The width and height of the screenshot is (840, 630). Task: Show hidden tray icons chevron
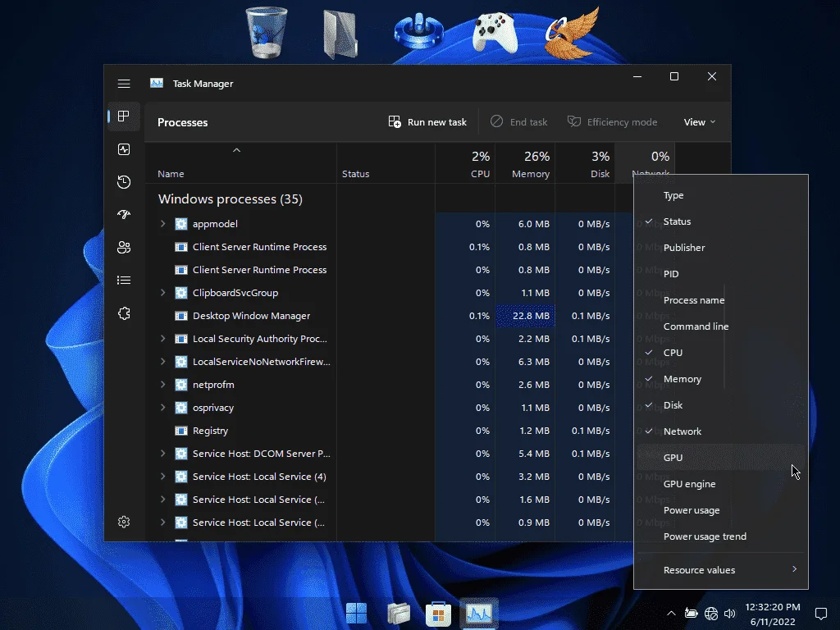click(x=671, y=614)
